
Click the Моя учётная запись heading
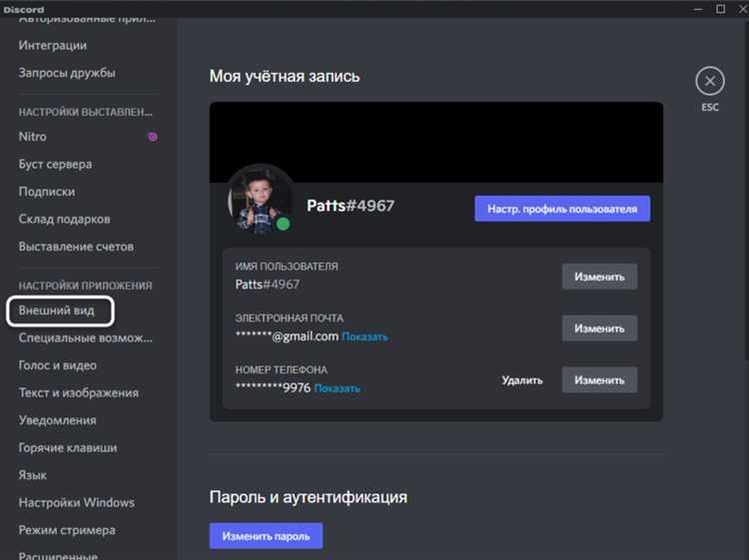point(285,77)
